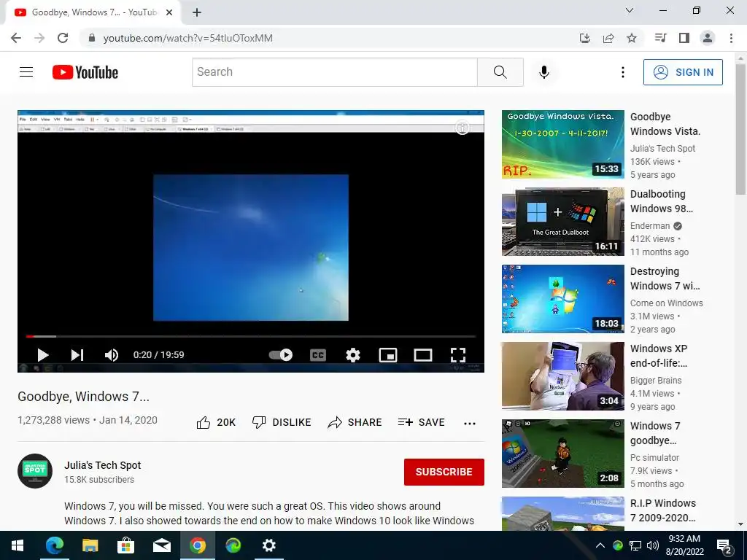Click the install app icon in address bar

click(584, 38)
